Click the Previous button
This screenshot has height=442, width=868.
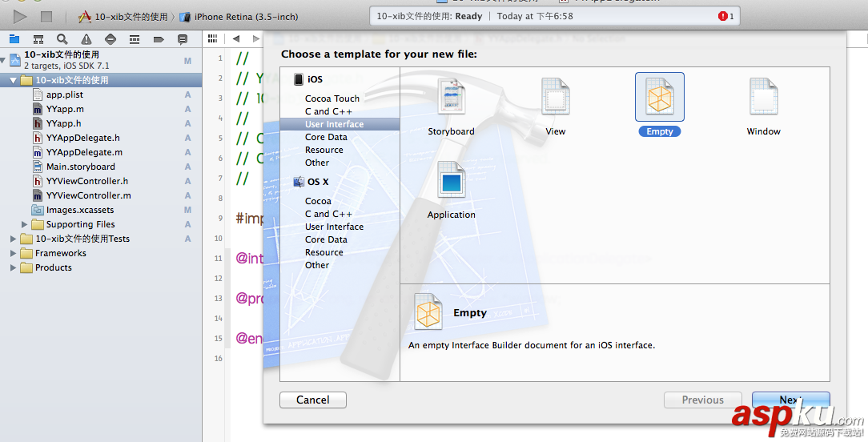[702, 400]
